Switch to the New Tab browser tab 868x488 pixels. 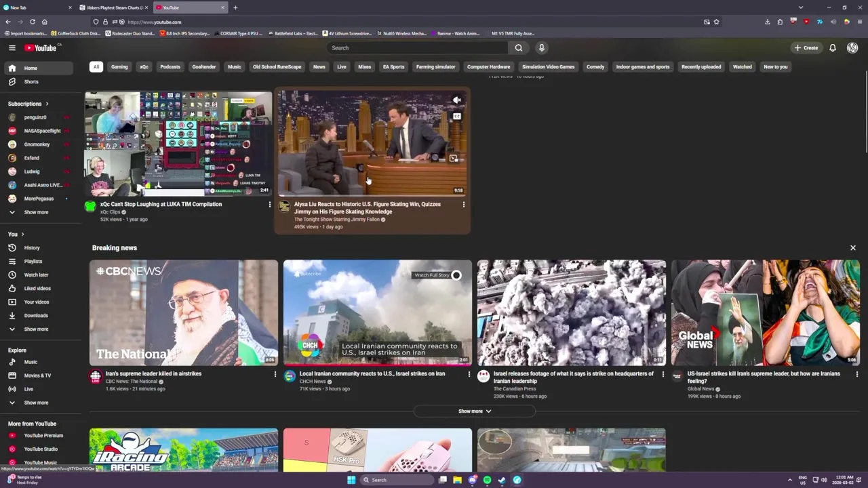[x=37, y=7]
